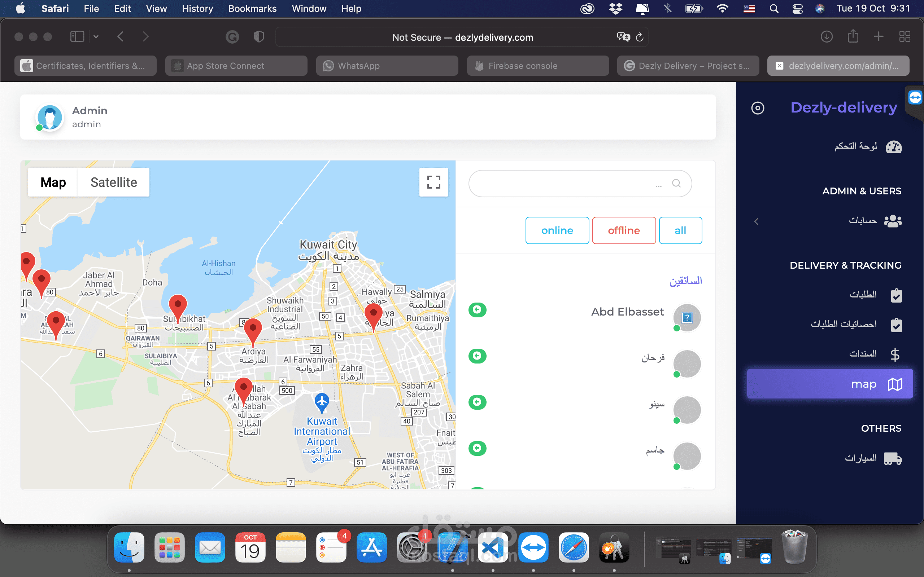Click the green arrow next to Abd Elbasset

click(x=477, y=309)
